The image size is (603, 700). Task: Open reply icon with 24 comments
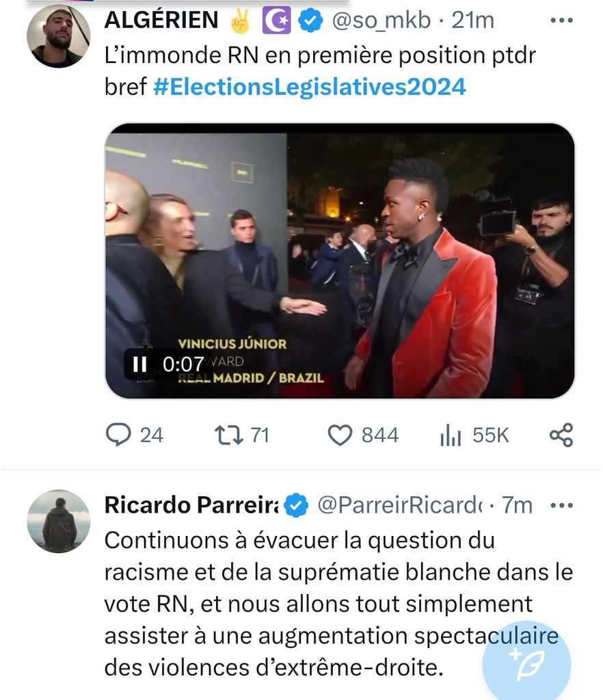pos(119,435)
